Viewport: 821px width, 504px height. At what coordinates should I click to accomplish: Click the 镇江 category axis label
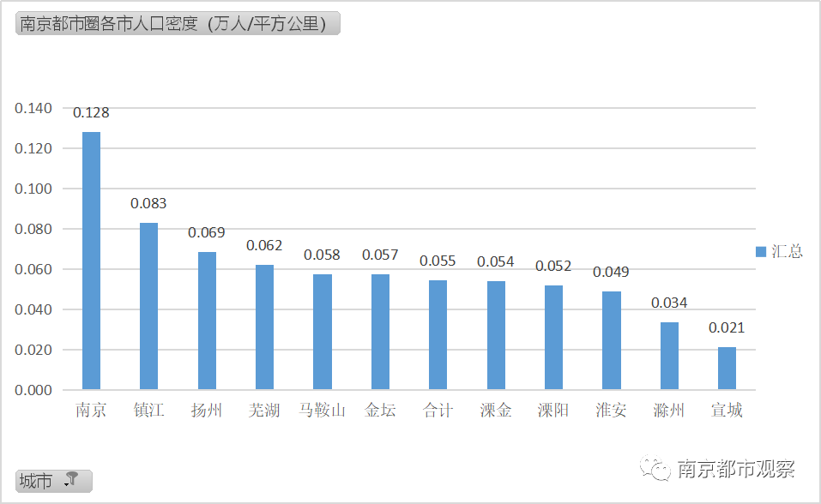[148, 410]
